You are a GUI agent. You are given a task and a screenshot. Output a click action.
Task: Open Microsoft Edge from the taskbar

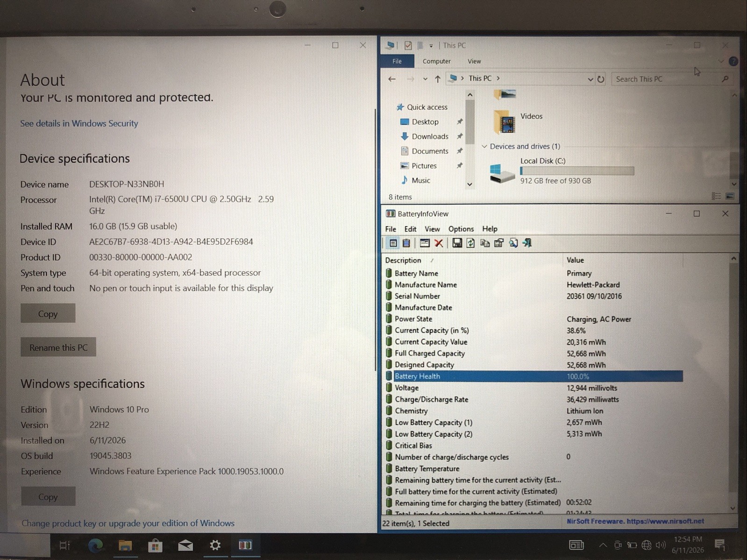point(96,545)
